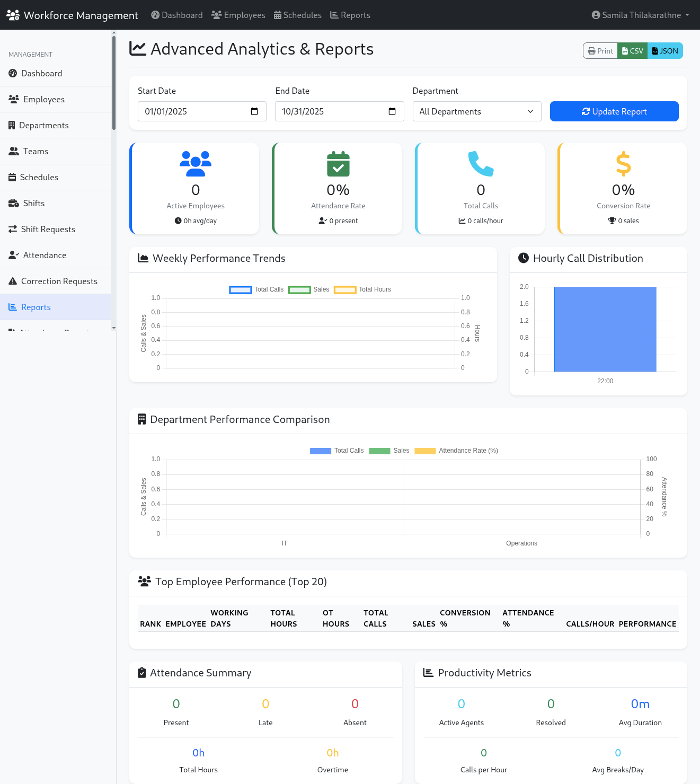
Task: Go to the Employees menu in the top bar
Action: pyautogui.click(x=238, y=15)
